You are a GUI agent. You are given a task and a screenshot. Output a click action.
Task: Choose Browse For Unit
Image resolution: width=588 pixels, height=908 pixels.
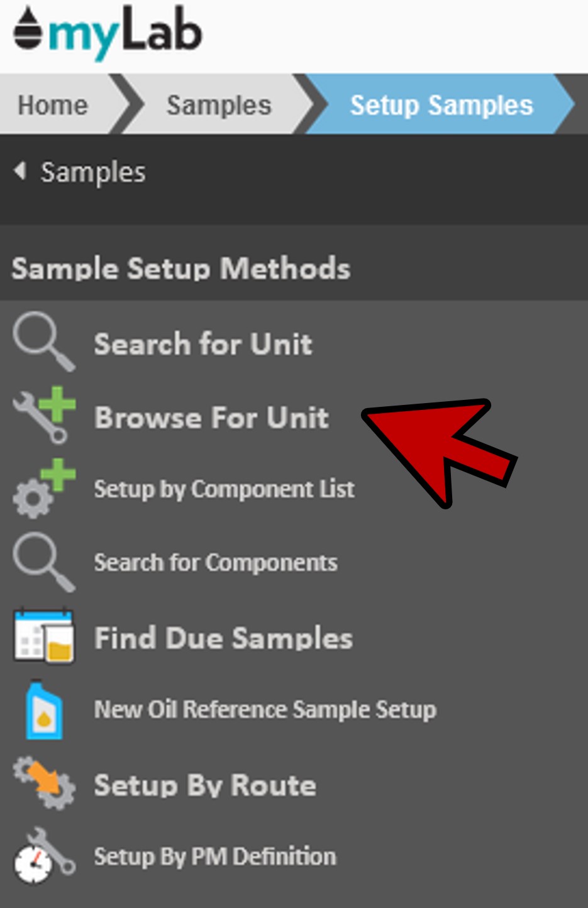pyautogui.click(x=211, y=418)
